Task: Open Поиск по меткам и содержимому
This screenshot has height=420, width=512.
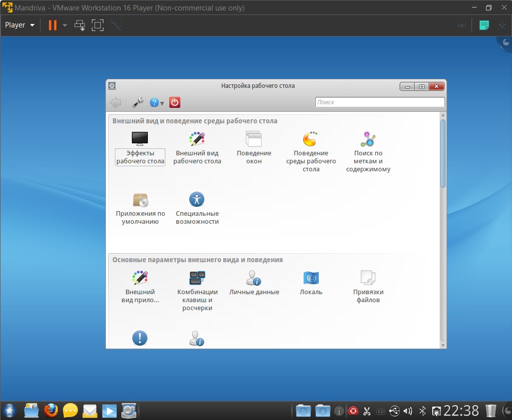Action: [368, 152]
